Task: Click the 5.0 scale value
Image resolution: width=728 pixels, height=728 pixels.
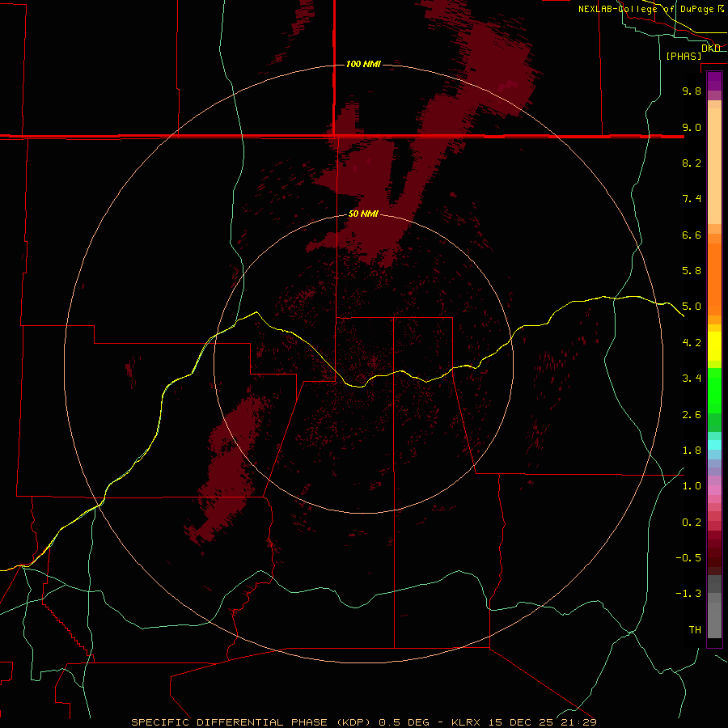Action: 692,307
